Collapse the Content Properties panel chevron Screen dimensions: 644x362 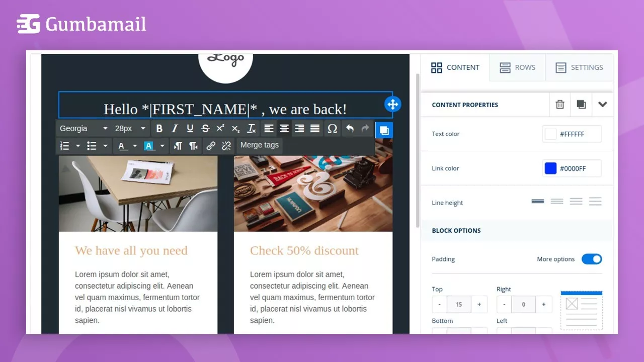[x=603, y=105]
